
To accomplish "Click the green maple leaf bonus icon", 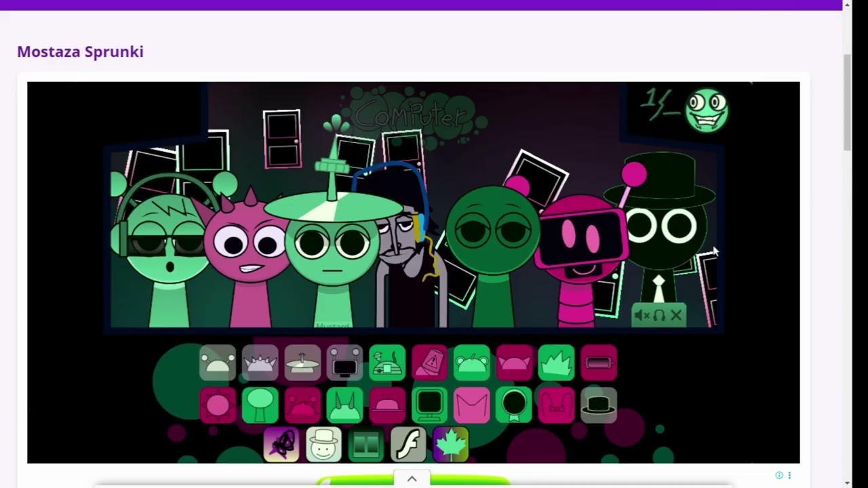I will click(451, 445).
